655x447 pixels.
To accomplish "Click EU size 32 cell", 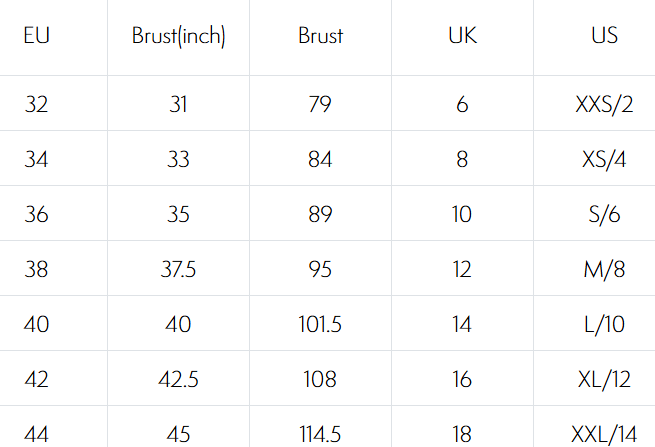I will click(x=36, y=104).
